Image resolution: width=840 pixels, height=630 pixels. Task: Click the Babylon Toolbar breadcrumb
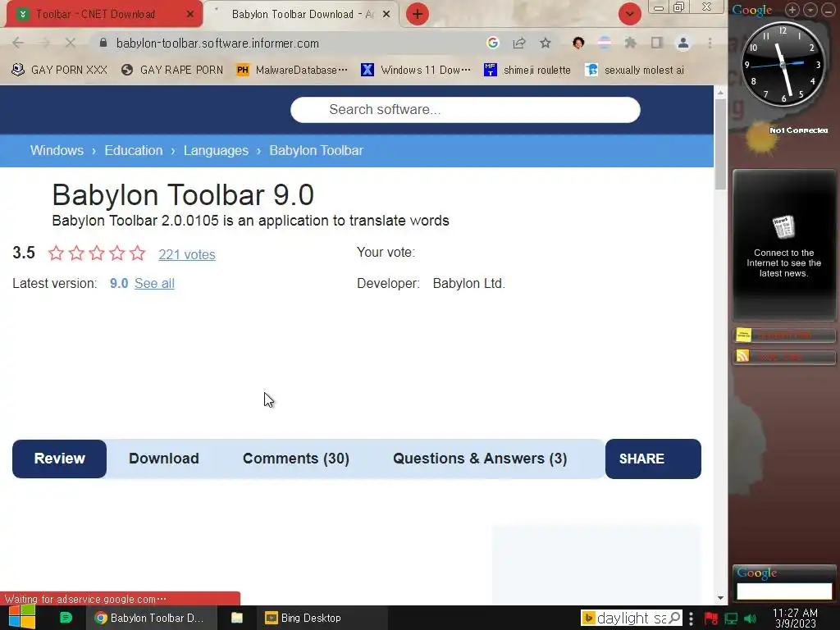(x=316, y=151)
